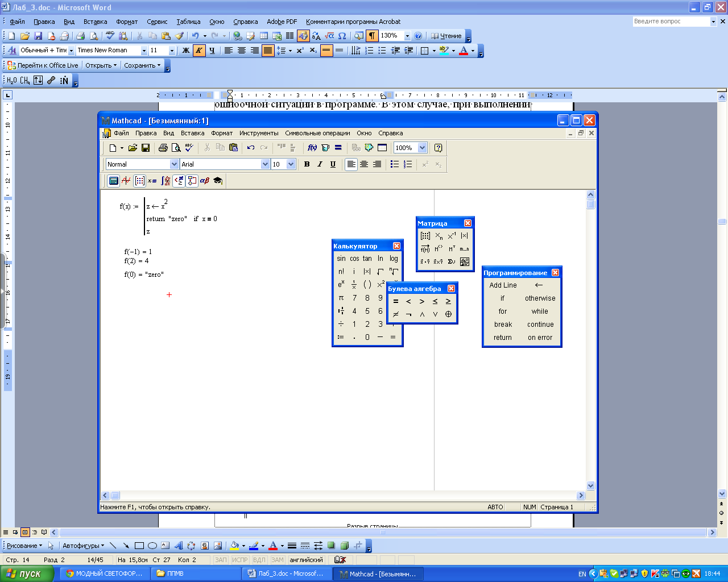Click Calculate (equals) icon in Mathcad toolbar
Viewport: 728px width, 582px height.
(x=338, y=148)
